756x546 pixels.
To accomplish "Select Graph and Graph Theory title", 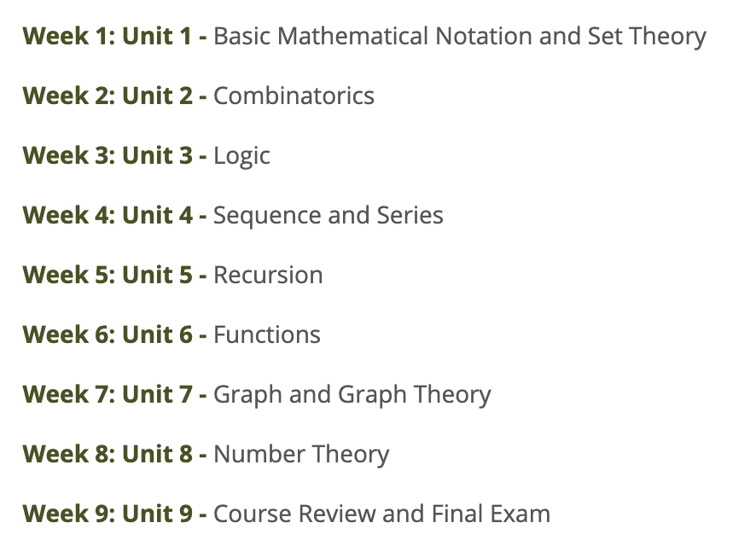I will [x=352, y=396].
